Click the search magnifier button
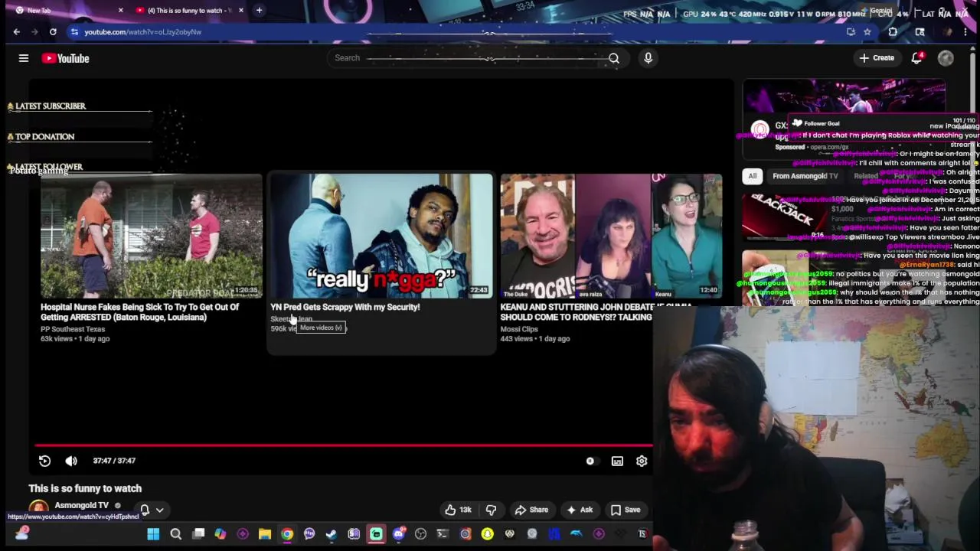This screenshot has width=980, height=551. (614, 58)
